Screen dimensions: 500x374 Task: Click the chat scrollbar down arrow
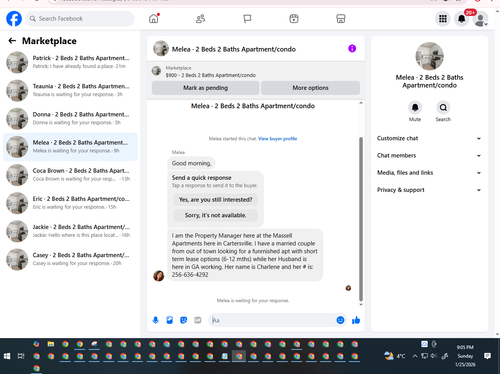coord(361,304)
